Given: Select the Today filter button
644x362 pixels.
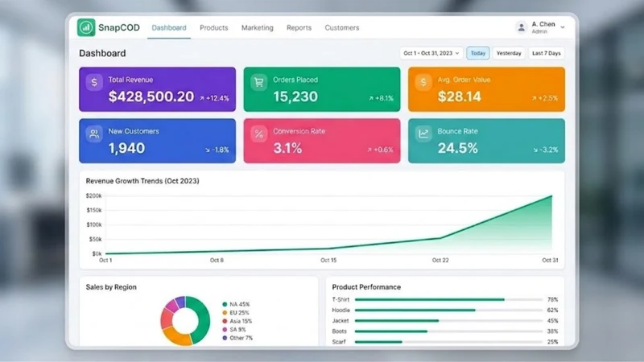Looking at the screenshot, I should (x=477, y=53).
